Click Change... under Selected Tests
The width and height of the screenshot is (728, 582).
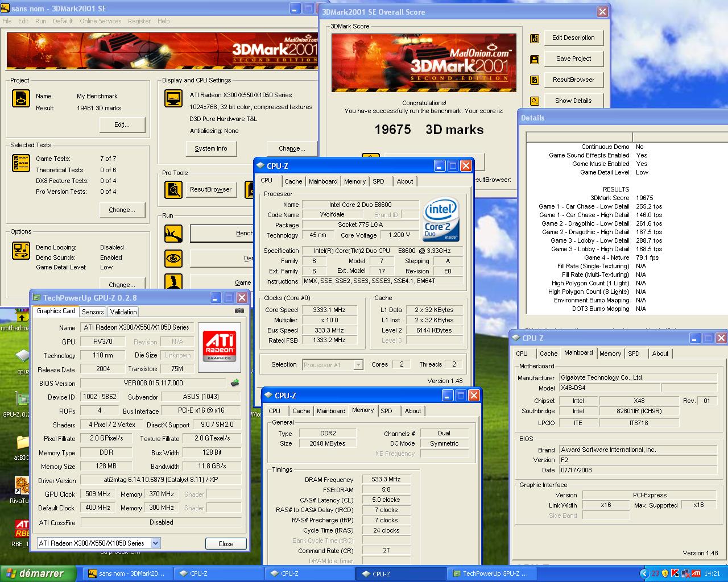pos(122,210)
